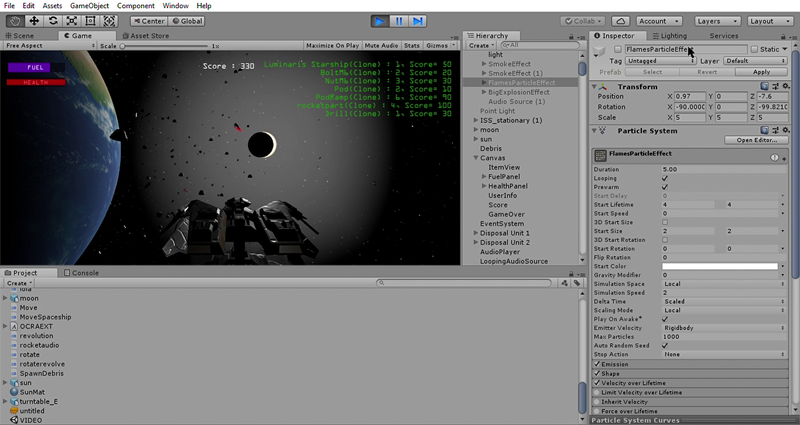Click the Open Editor button
Image resolution: width=800 pixels, height=425 pixels.
(757, 140)
